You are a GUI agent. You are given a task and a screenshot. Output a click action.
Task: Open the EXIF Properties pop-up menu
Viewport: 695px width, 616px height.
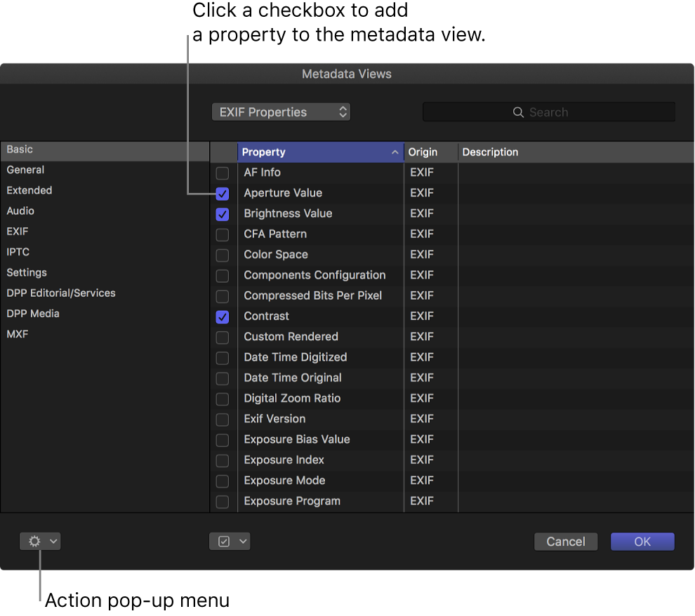coord(281,112)
